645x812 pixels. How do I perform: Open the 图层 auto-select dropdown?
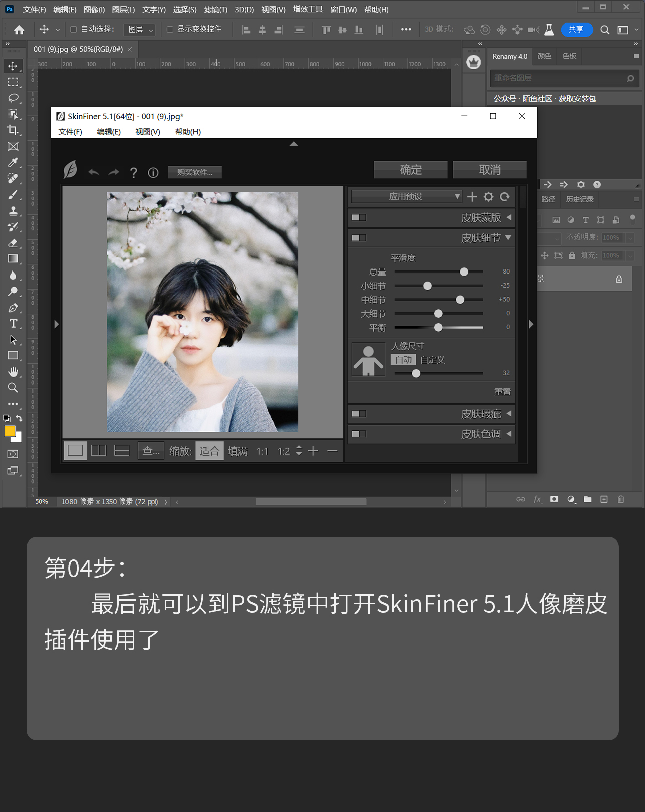coord(140,30)
